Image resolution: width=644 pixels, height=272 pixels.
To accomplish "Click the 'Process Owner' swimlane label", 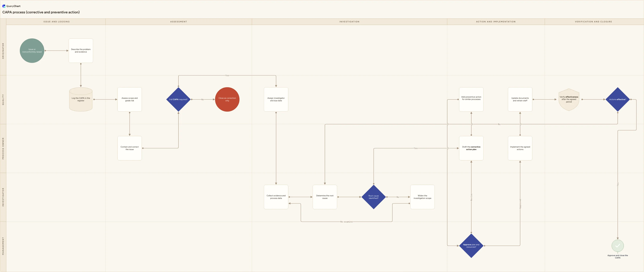I will [3, 148].
